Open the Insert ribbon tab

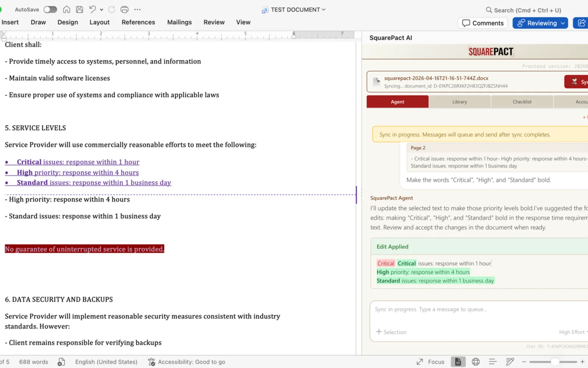10,22
